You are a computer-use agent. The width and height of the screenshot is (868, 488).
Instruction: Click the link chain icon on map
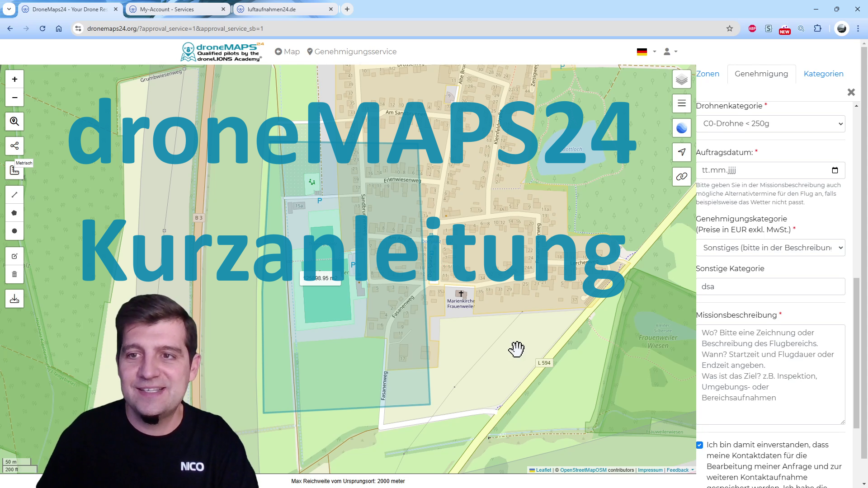pyautogui.click(x=682, y=177)
